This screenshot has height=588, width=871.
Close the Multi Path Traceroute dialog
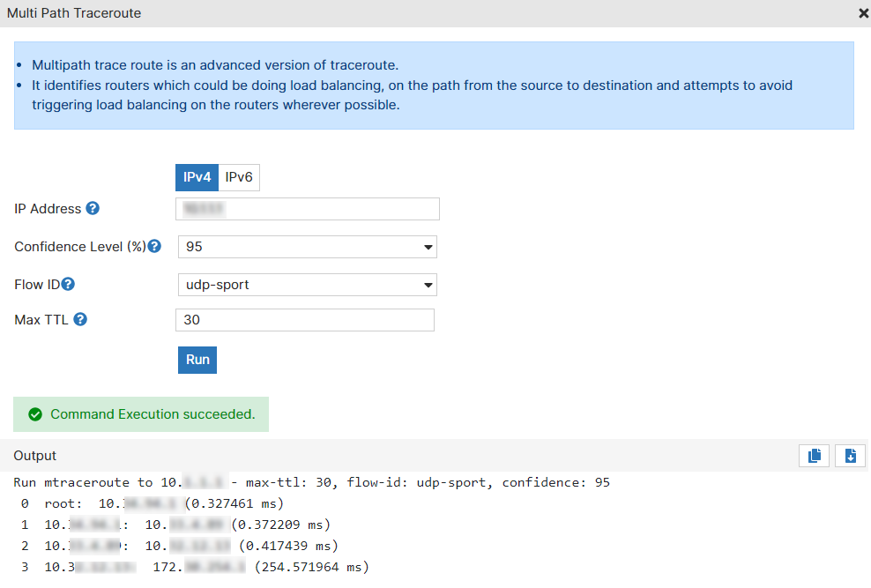[863, 13]
